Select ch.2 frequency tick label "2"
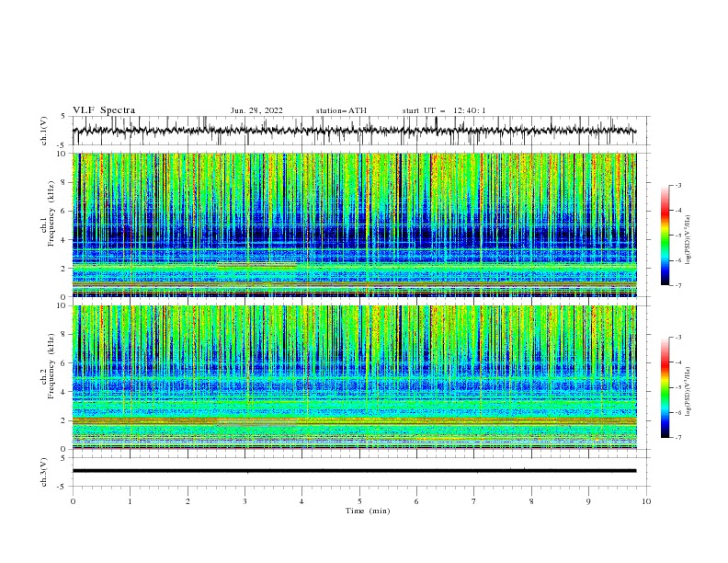This screenshot has width=728, height=563. pos(63,420)
